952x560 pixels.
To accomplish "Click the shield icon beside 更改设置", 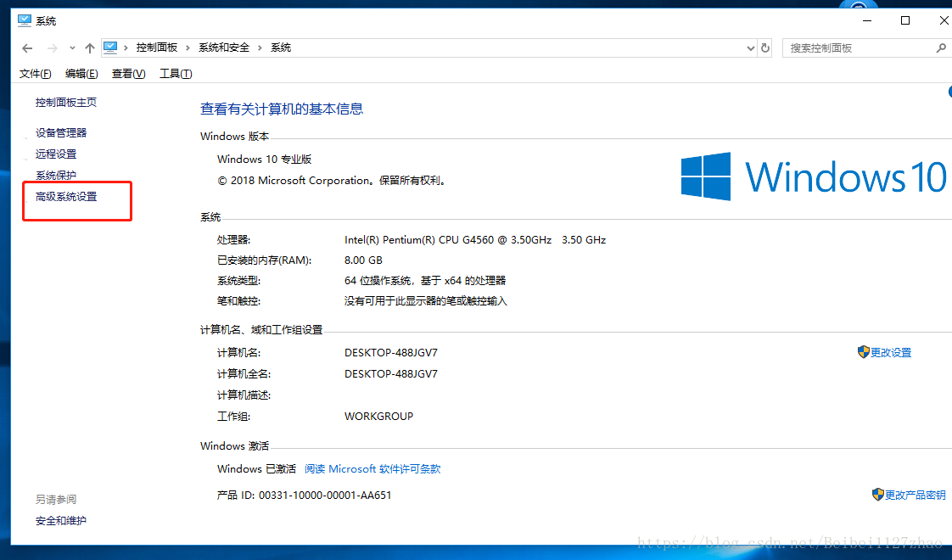I will tap(864, 352).
